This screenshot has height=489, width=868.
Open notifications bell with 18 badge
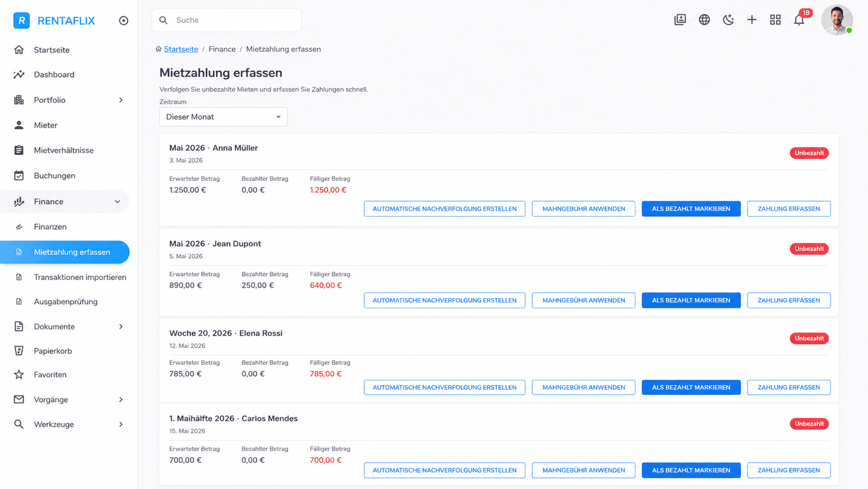point(800,19)
